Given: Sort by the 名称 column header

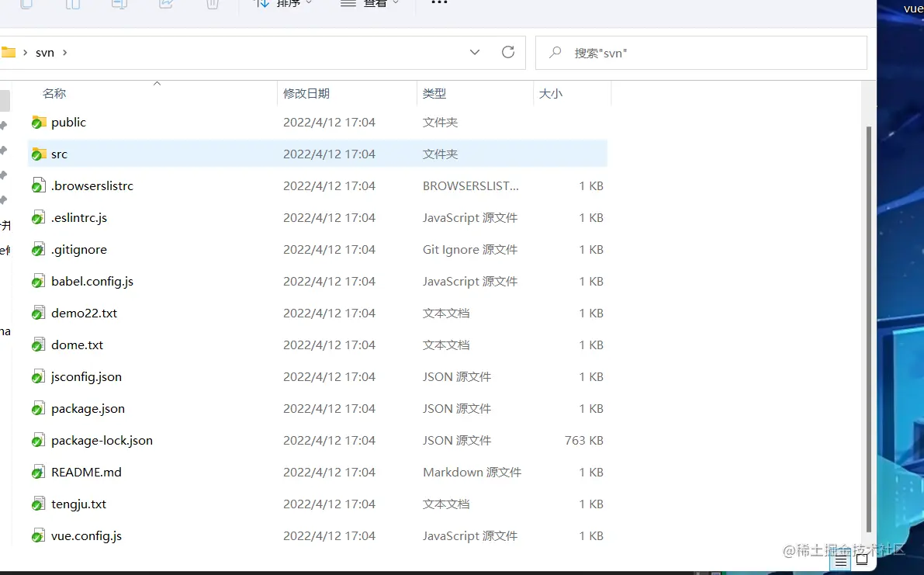Looking at the screenshot, I should (54, 94).
